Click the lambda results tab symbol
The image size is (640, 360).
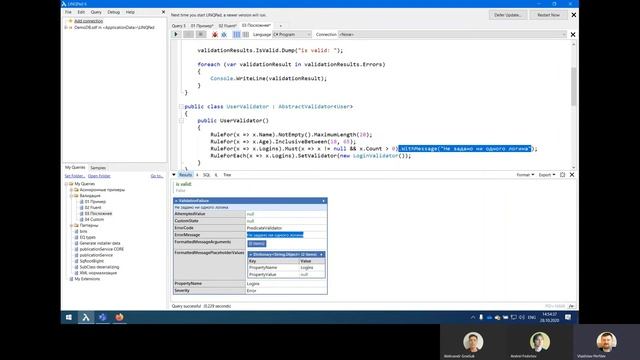[x=197, y=175]
